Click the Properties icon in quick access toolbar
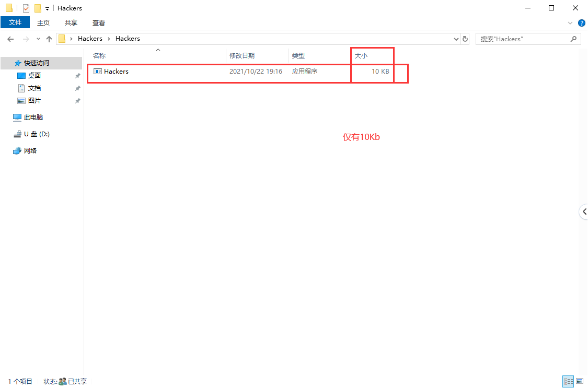This screenshot has width=588, height=388. click(26, 8)
